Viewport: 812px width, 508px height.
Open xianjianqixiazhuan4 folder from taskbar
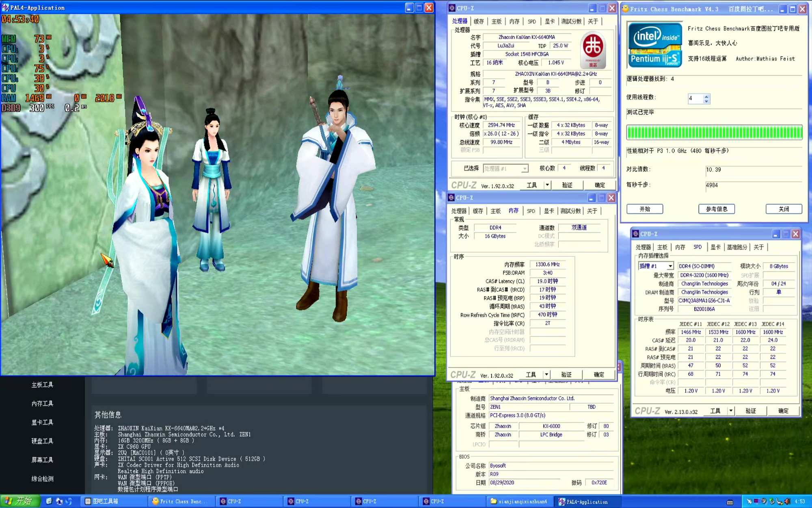coord(520,501)
